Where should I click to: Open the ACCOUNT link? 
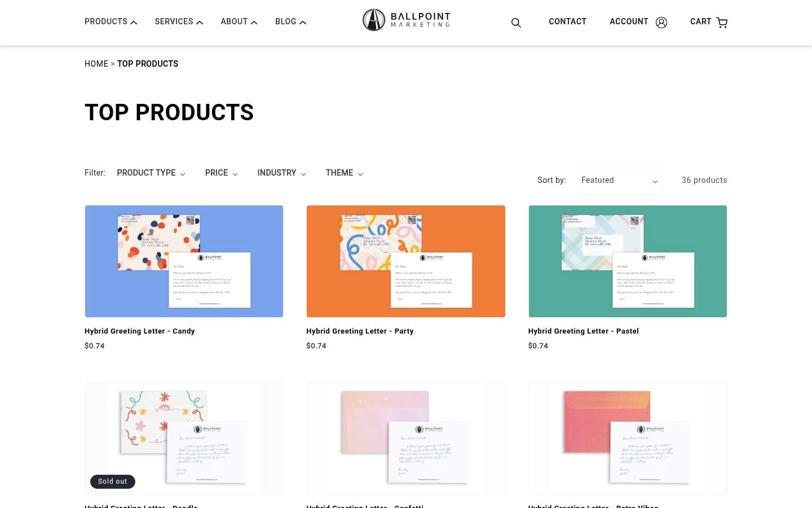point(629,21)
